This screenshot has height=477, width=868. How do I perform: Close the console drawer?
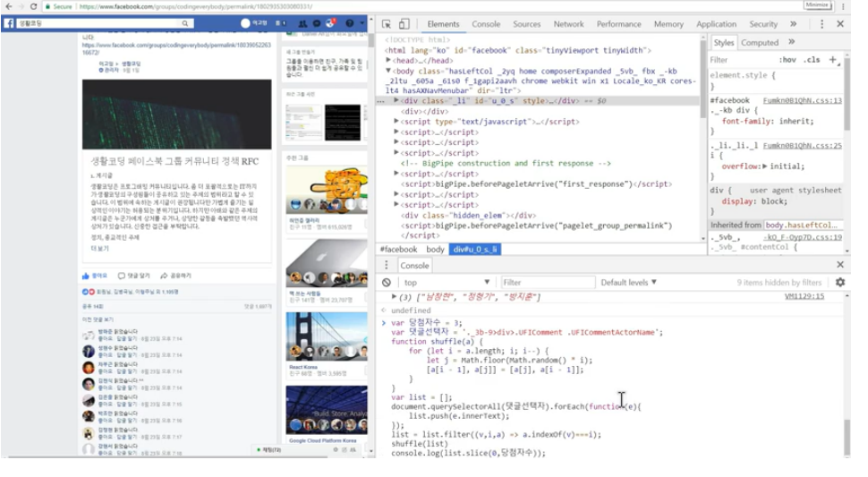click(840, 265)
